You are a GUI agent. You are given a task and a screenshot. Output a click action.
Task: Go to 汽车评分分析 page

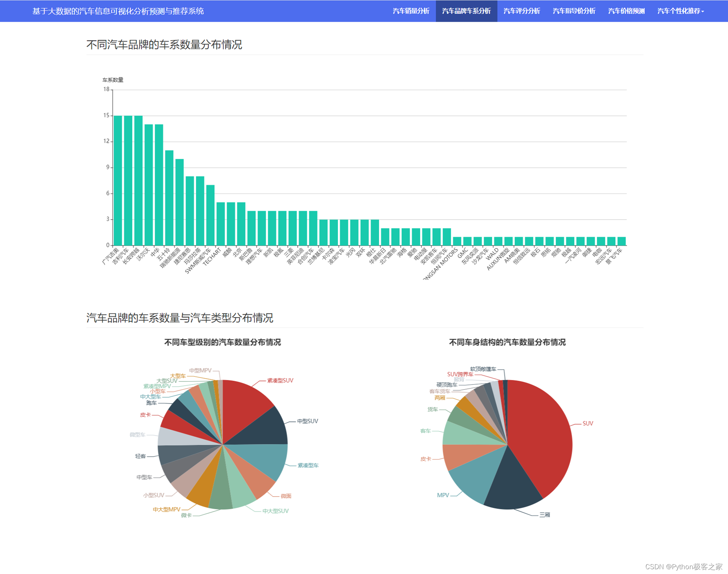tap(521, 11)
